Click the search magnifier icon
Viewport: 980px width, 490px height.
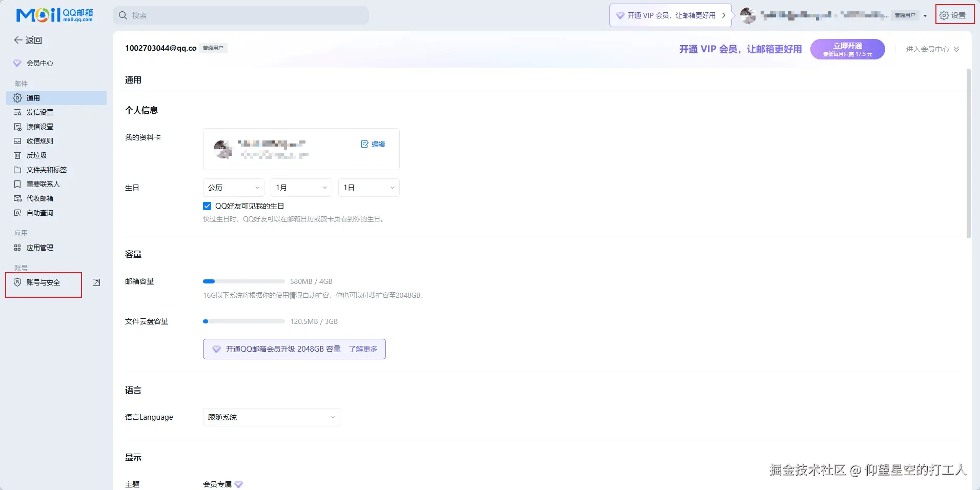click(123, 15)
